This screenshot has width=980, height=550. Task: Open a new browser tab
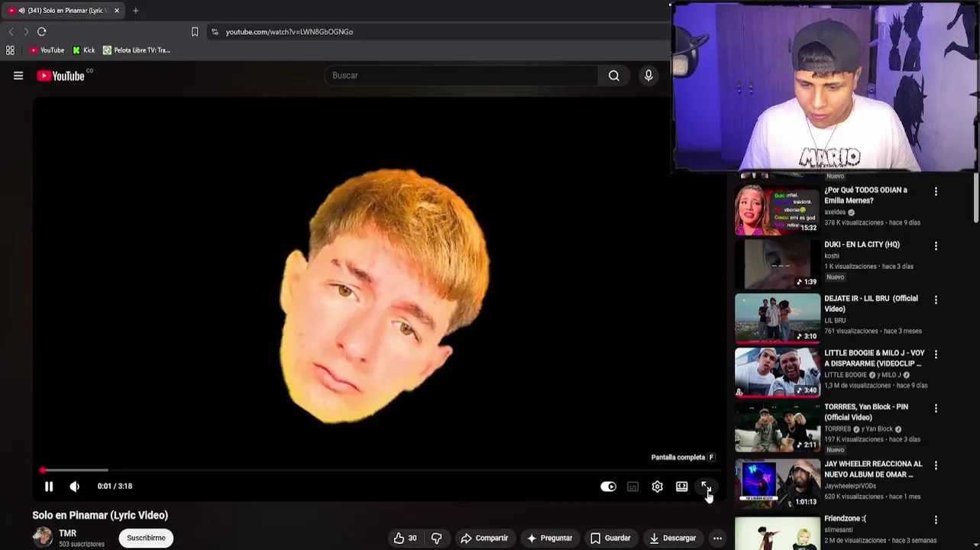[135, 11]
